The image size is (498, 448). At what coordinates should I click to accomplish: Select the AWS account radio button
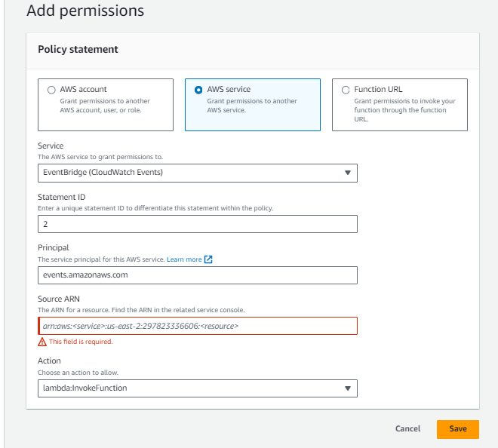tap(51, 90)
